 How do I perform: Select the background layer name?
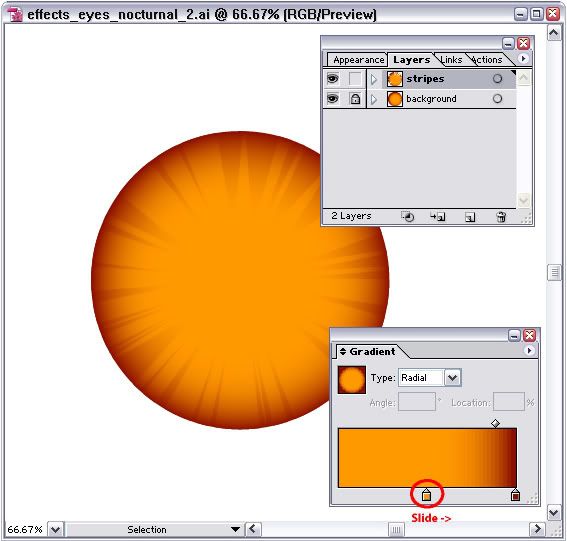coord(431,99)
